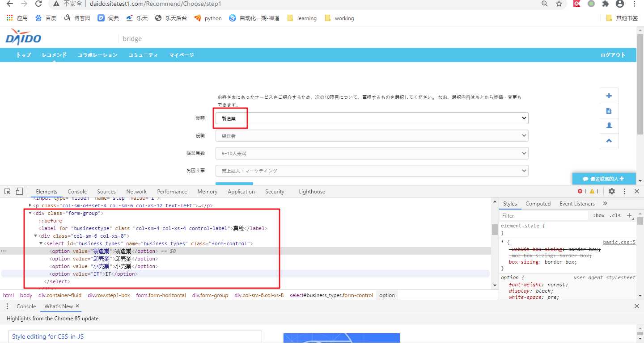Click the scroll-to-top chevron icon
The width and height of the screenshot is (644, 344).
(609, 140)
